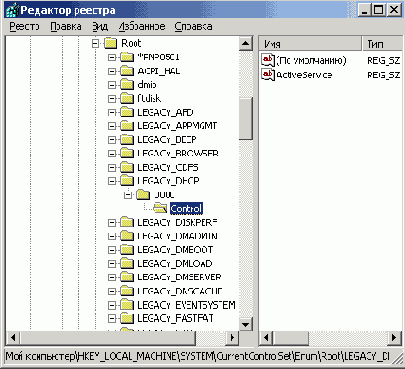
Task: Click the LEGACY_DMSERVER folder icon
Action: click(127, 277)
